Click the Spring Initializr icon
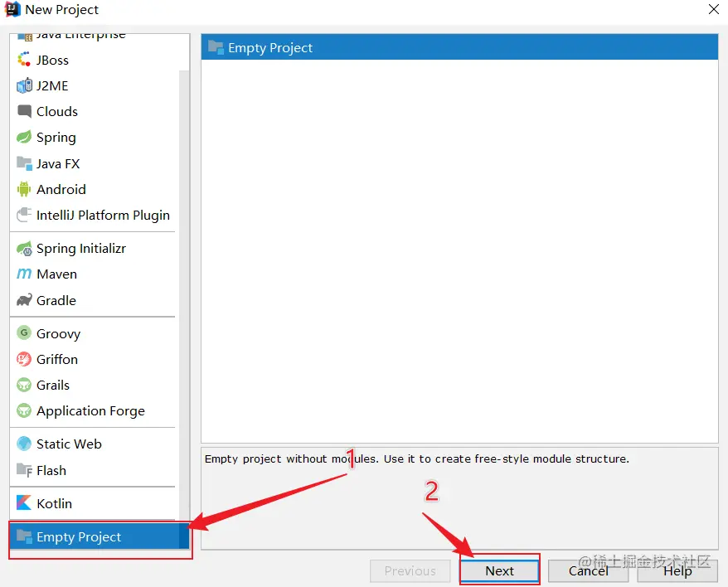The height and width of the screenshot is (587, 728). click(x=24, y=249)
